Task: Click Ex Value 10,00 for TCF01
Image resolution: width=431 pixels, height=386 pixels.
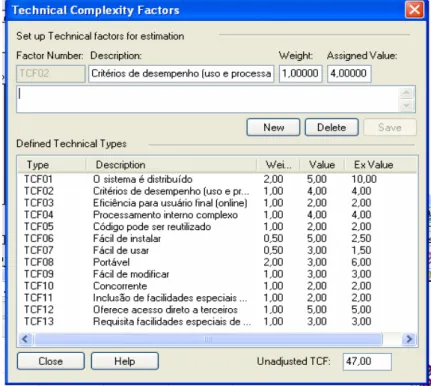Action: pos(364,179)
